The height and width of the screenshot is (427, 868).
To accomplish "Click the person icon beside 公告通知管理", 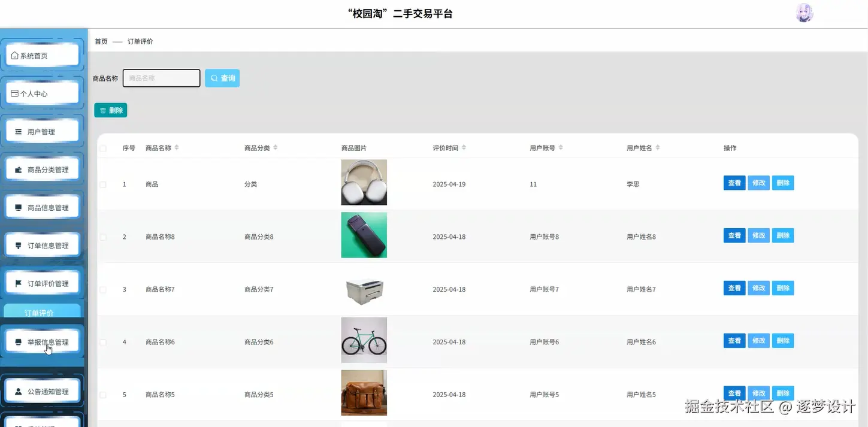I will point(18,392).
